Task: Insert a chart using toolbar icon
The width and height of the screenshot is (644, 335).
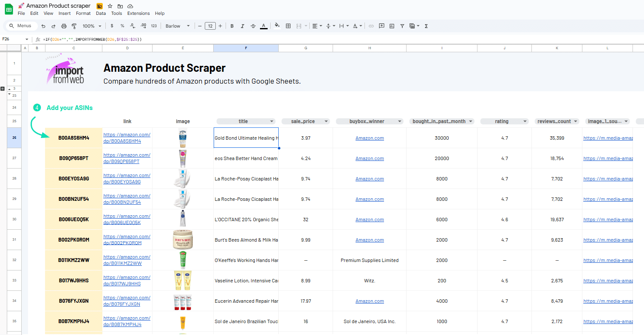Action: (392, 26)
